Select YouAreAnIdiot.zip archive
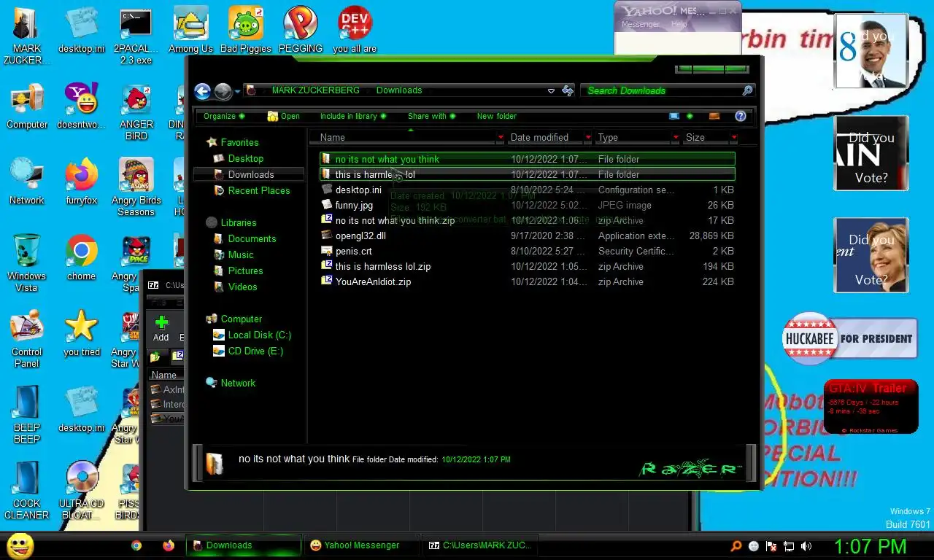 pyautogui.click(x=527, y=281)
